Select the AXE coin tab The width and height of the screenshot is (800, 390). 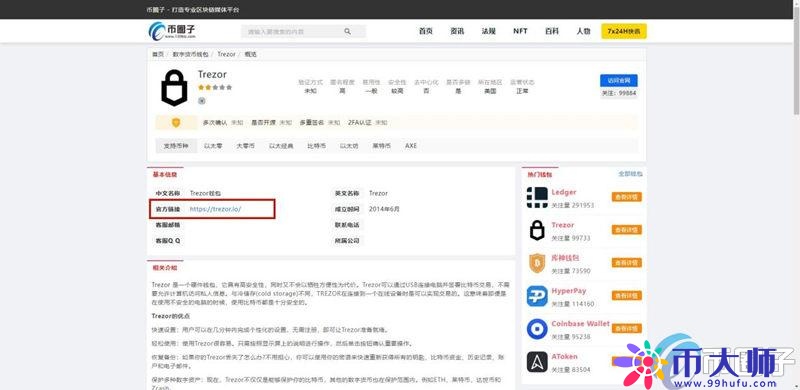point(411,146)
